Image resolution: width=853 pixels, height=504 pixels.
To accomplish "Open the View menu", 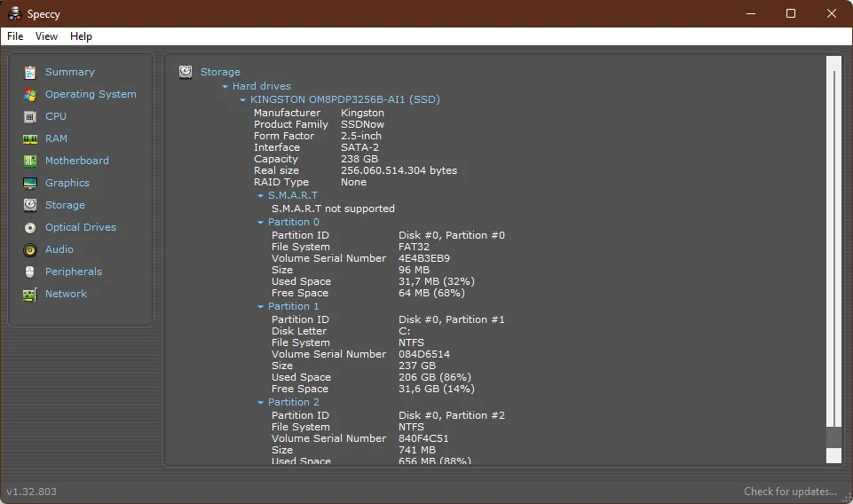I will click(46, 36).
